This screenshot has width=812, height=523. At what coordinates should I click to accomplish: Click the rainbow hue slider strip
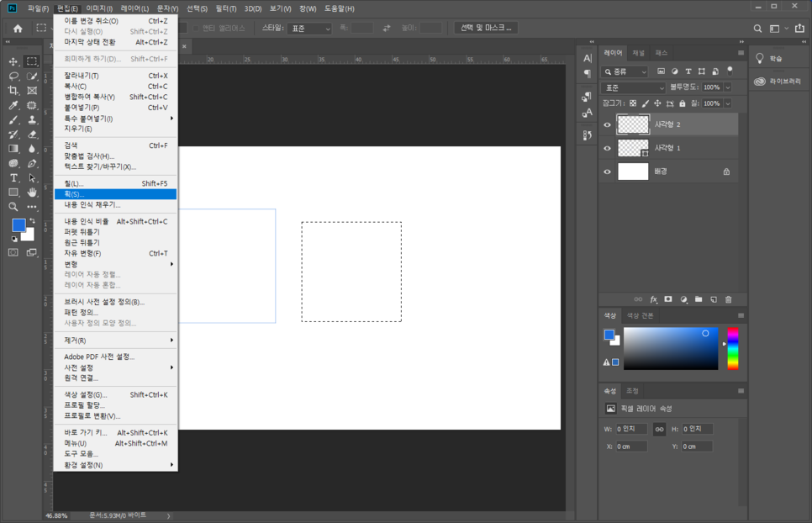pyautogui.click(x=733, y=348)
